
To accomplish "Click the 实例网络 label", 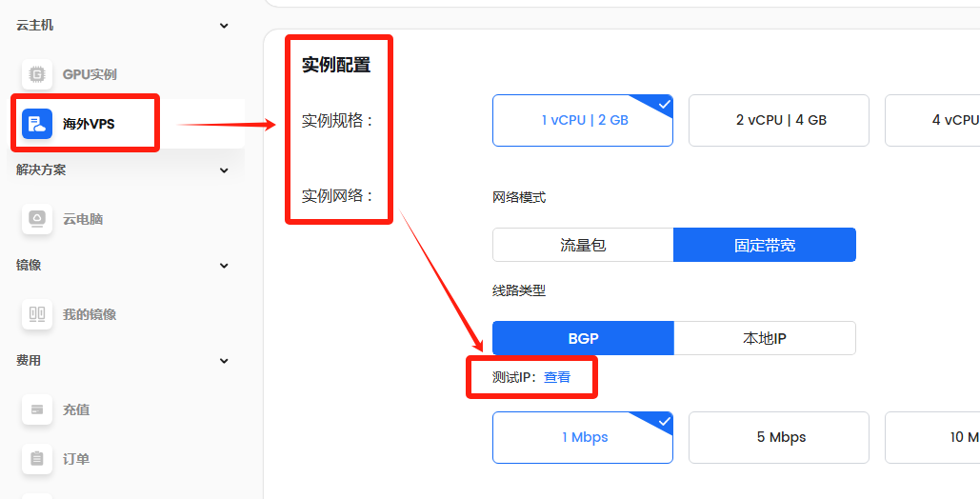I will [337, 196].
